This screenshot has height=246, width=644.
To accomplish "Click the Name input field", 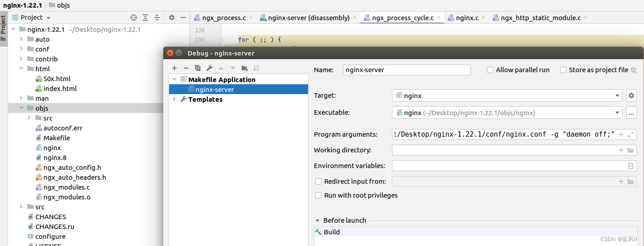I will [407, 70].
